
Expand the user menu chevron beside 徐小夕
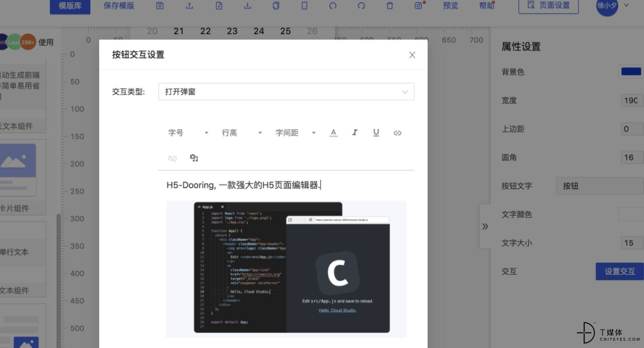(627, 5)
